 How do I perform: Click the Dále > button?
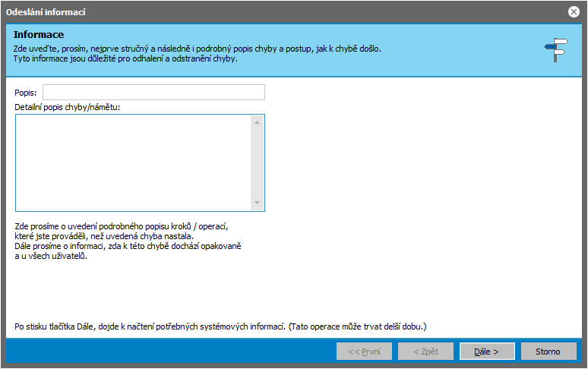tap(487, 352)
